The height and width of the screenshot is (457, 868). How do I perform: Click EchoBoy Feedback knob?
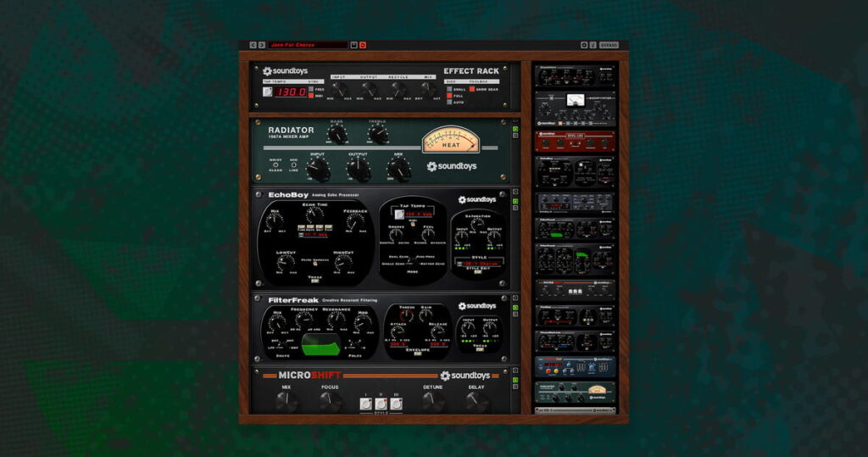click(x=355, y=221)
